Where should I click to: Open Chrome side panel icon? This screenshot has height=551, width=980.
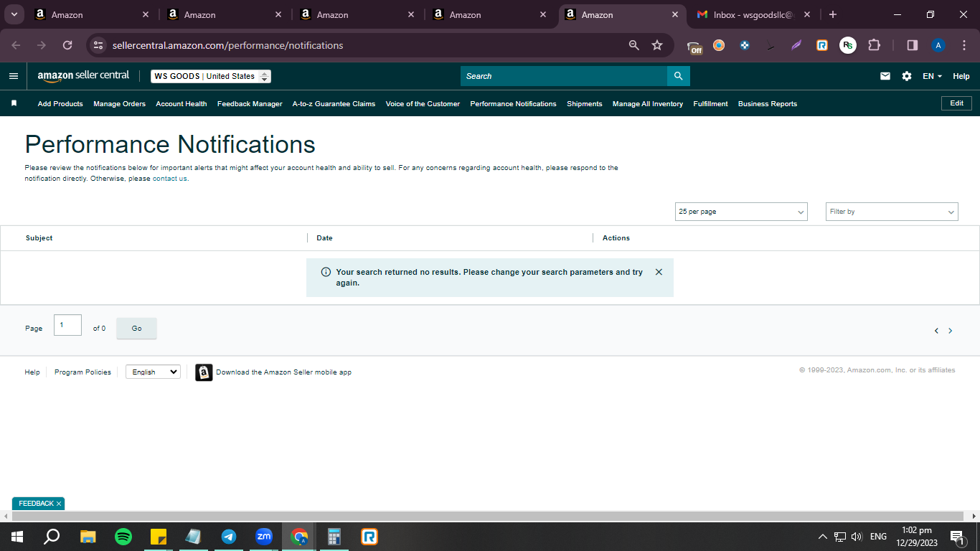click(x=913, y=45)
